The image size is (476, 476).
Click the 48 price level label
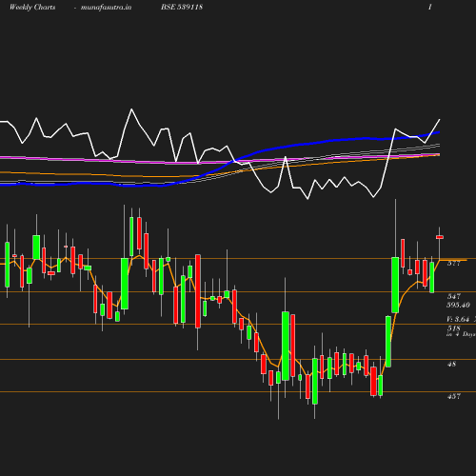coord(451,364)
